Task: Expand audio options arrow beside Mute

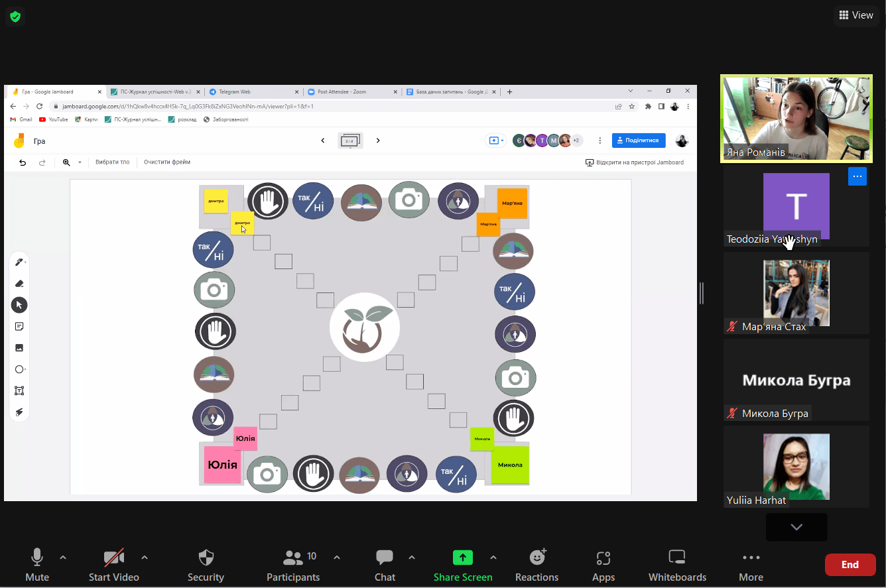Action: 63,558
